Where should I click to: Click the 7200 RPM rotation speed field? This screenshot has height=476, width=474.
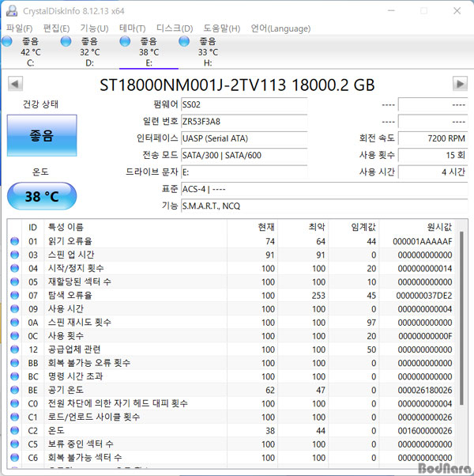click(433, 138)
